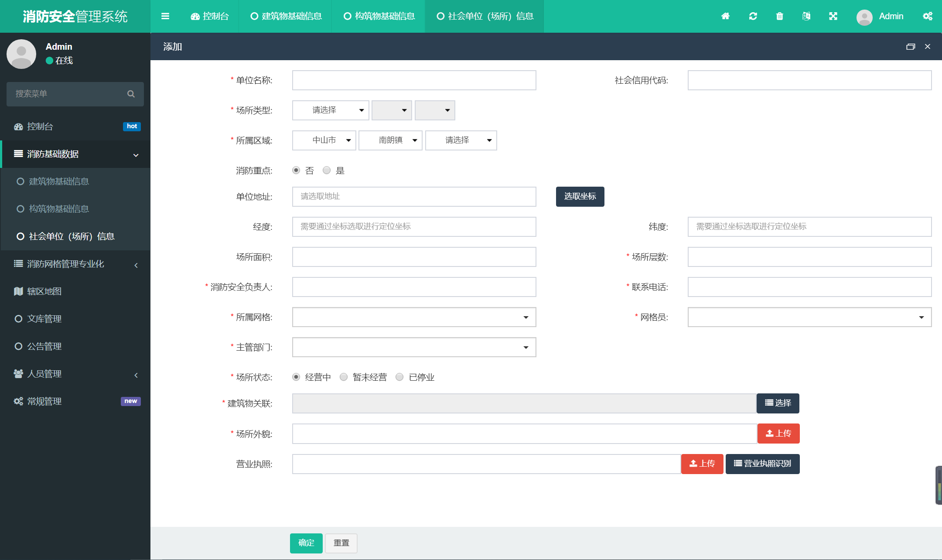
Task: Select 社会单位（场所）信息 in sidebar
Action: (x=75, y=236)
